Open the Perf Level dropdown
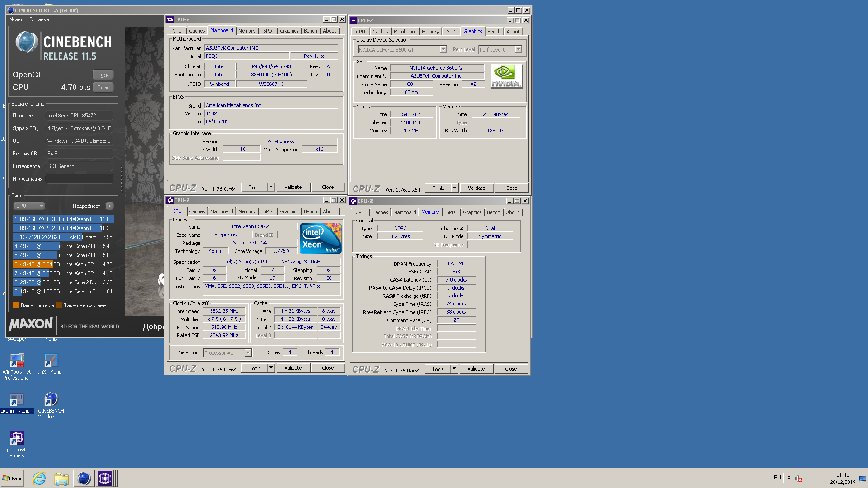868x488 pixels. [x=518, y=50]
